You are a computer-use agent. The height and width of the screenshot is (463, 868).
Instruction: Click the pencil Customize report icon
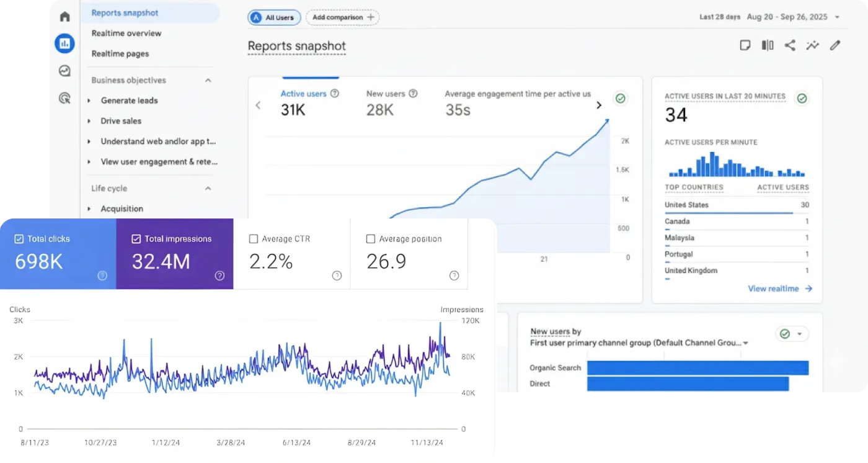[835, 45]
